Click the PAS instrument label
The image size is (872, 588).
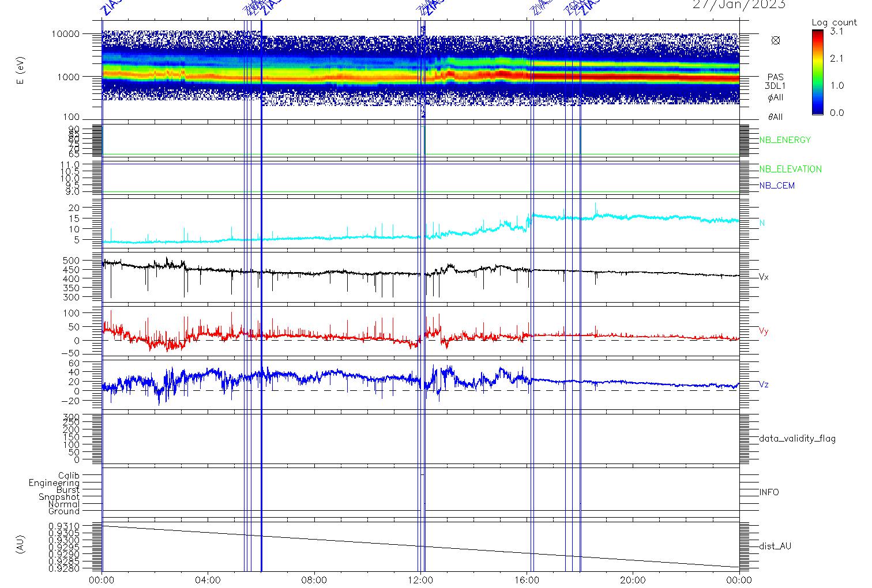coord(775,77)
